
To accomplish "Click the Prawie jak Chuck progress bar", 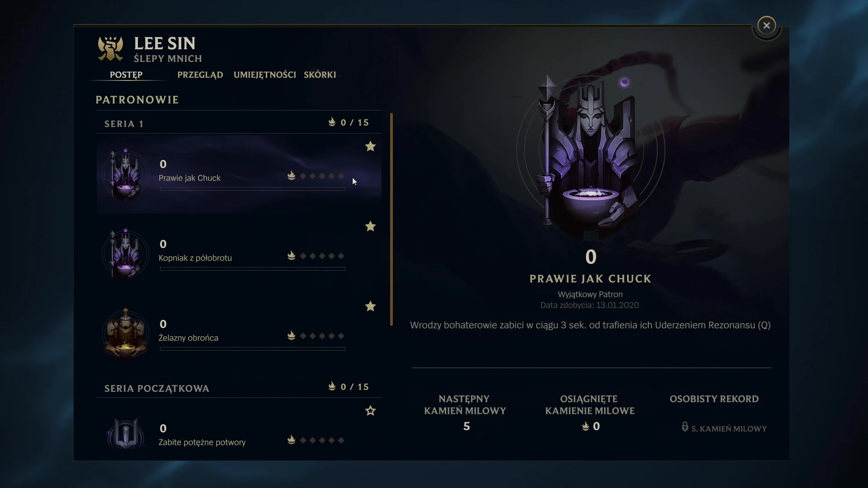I will [x=252, y=189].
